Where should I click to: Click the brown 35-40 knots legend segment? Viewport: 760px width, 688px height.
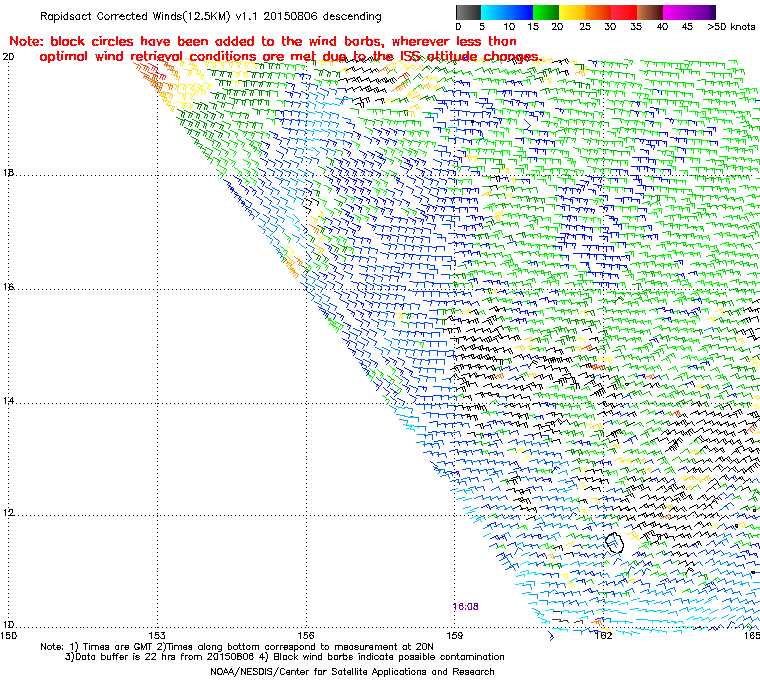650,12
